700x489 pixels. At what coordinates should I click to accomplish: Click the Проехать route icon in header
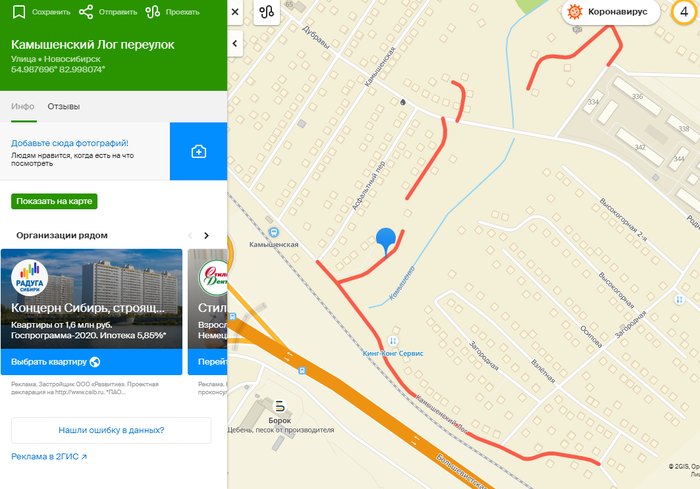(153, 12)
